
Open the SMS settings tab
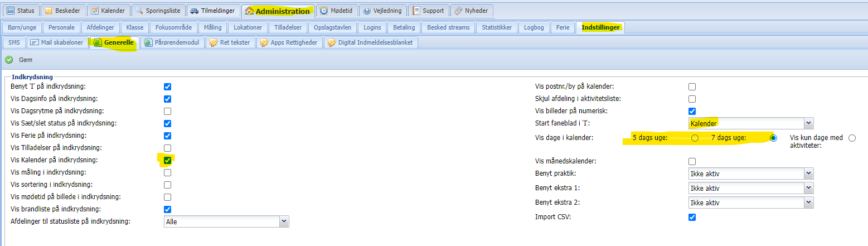pos(14,42)
